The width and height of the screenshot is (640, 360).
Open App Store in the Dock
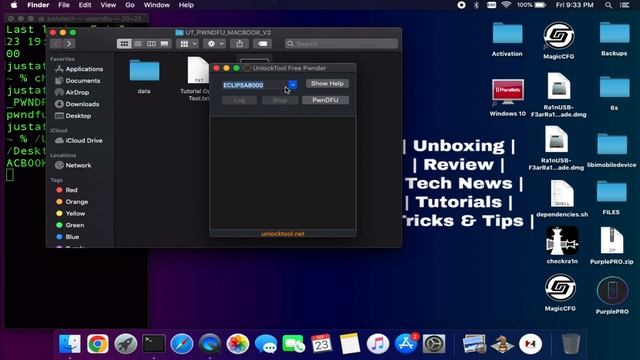tap(406, 344)
